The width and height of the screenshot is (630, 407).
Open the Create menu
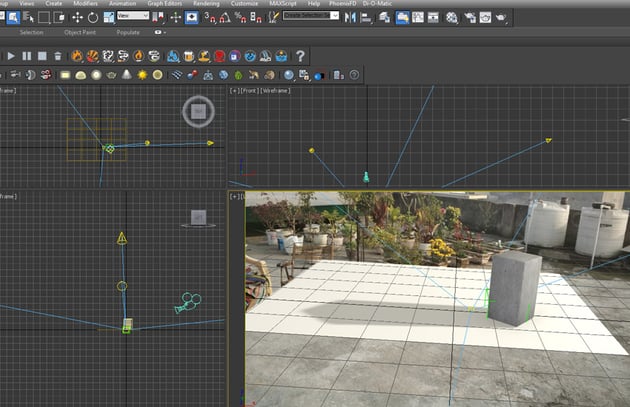[x=53, y=3]
